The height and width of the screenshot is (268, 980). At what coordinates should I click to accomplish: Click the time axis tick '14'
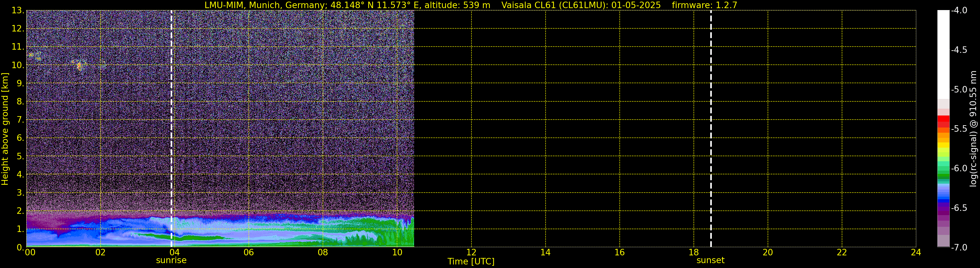tap(545, 252)
